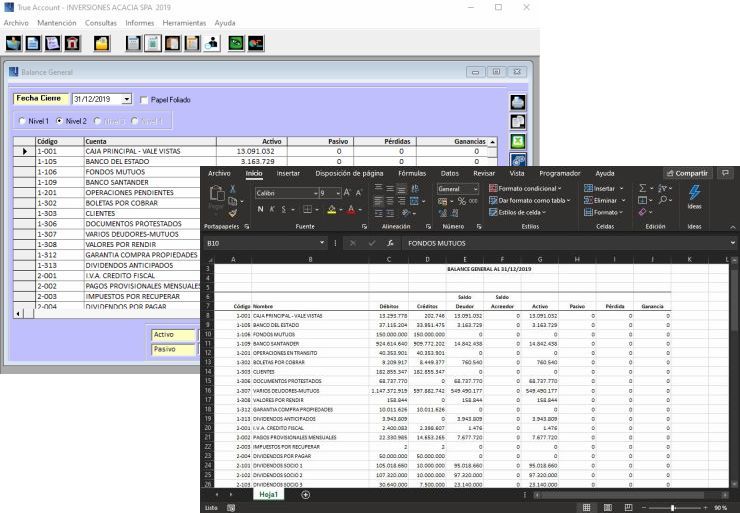The height and width of the screenshot is (513, 740).
Task: Open the Consultas menu in True Account
Action: coord(101,23)
